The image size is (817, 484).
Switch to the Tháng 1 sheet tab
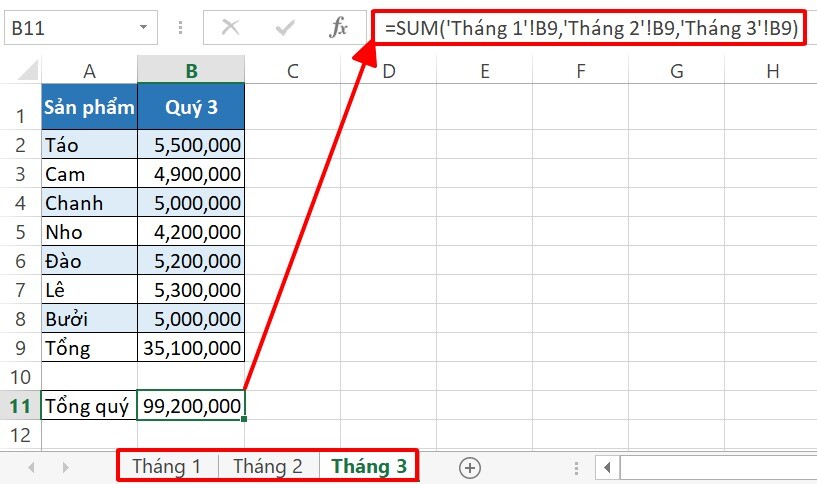point(167,466)
